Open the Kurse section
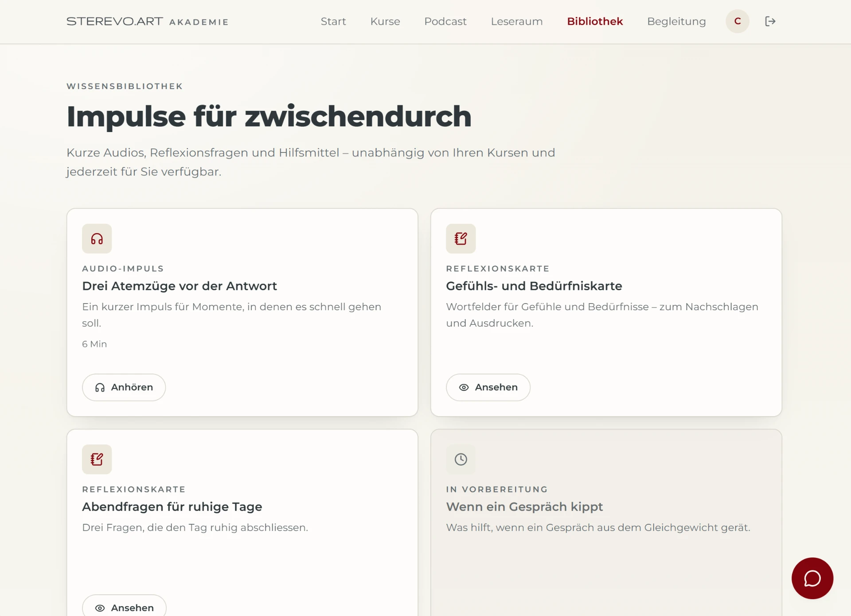This screenshot has height=616, width=851. [x=385, y=21]
